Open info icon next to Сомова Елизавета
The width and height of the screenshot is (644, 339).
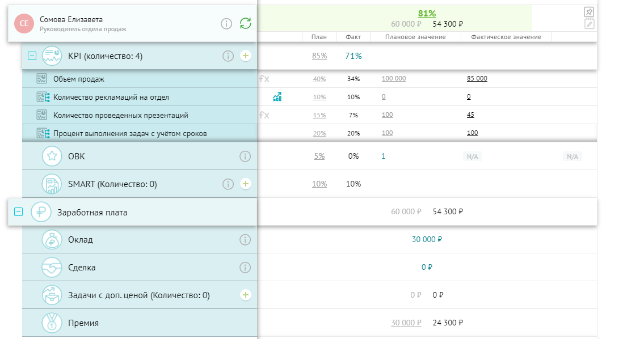click(226, 24)
